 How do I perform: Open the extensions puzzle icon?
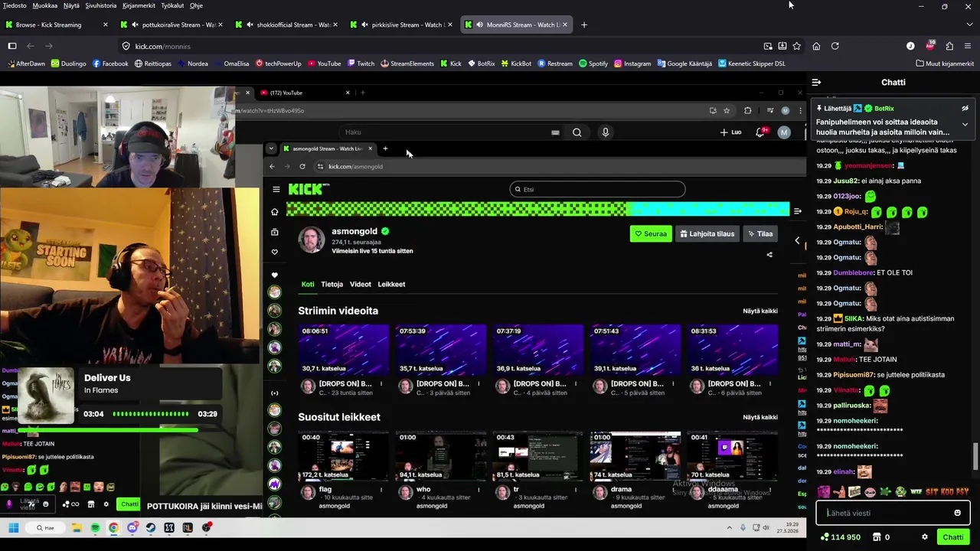(949, 46)
